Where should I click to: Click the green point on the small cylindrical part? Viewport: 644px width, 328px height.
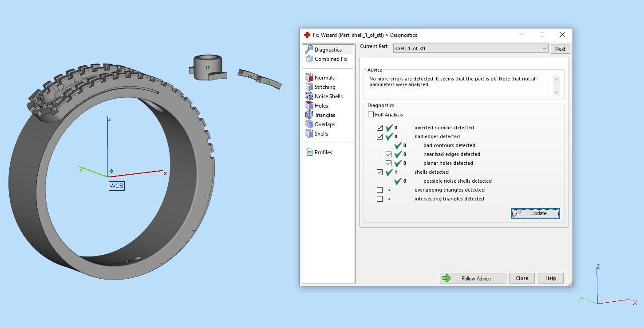coord(208,68)
